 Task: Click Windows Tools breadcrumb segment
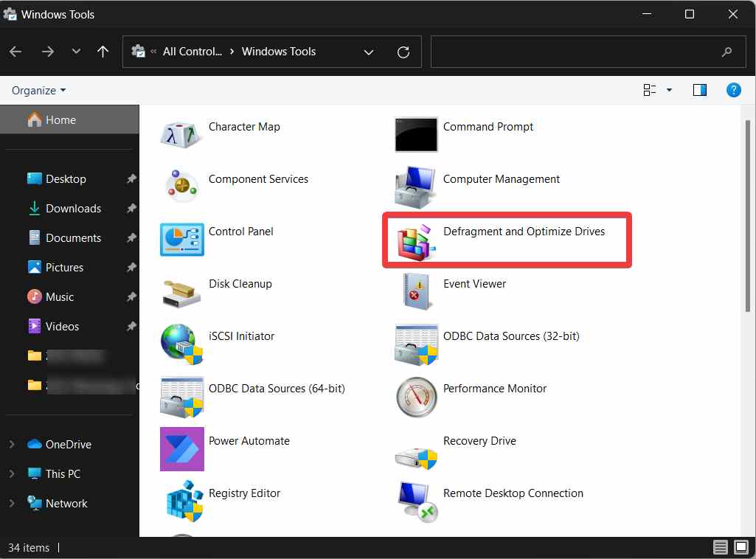click(x=279, y=52)
